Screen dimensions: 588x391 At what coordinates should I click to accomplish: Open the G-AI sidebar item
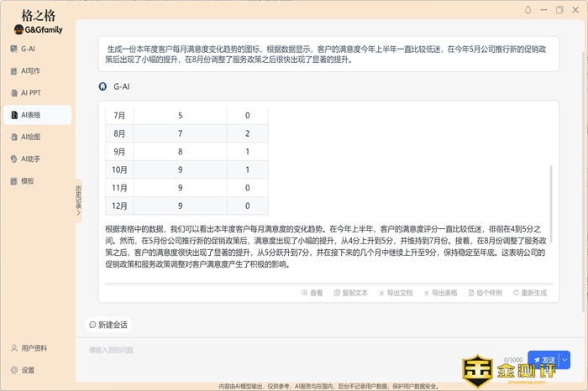28,49
